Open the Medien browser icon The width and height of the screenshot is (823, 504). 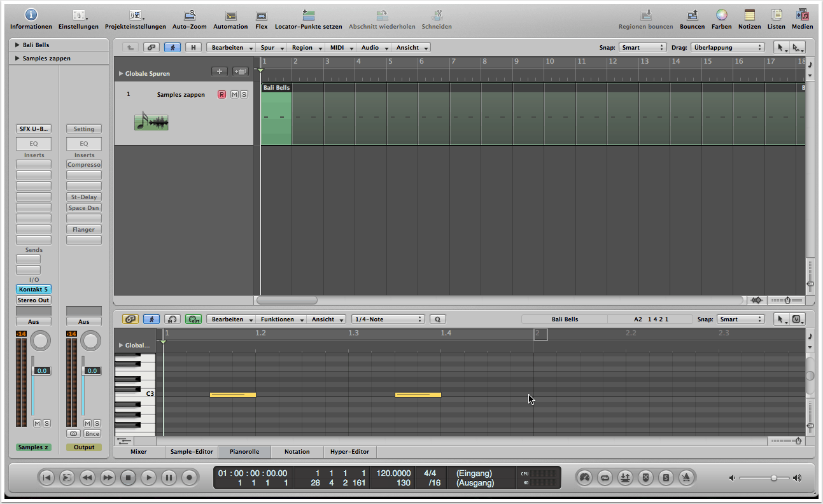802,15
